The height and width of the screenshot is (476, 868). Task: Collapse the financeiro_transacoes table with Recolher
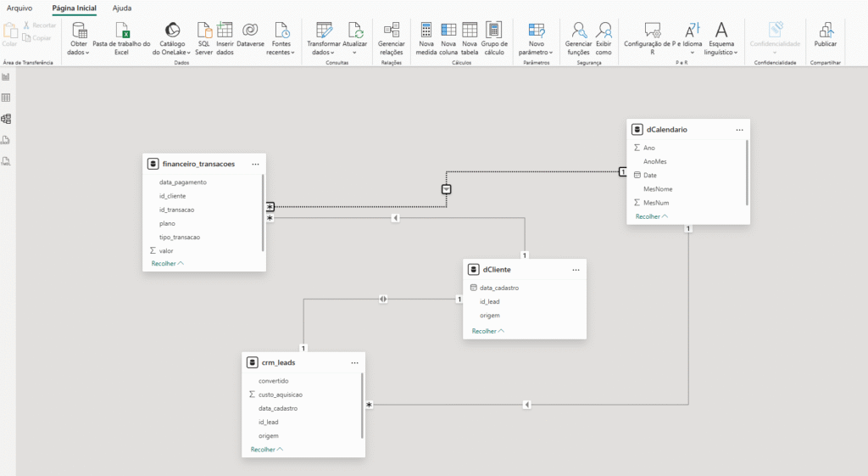[167, 264]
